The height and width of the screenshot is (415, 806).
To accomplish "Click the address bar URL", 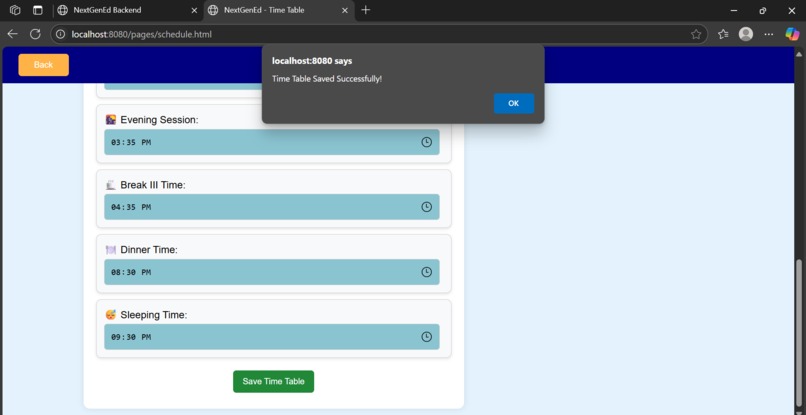I will tap(141, 34).
